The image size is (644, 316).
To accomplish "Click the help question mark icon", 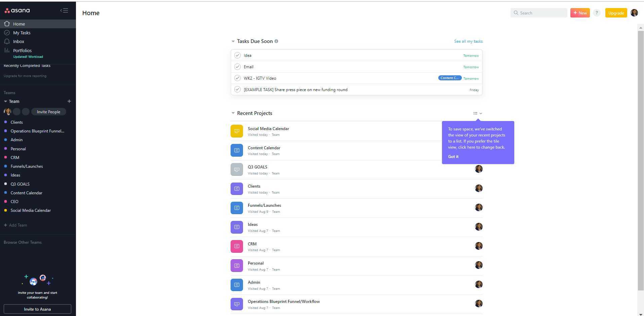I will click(597, 13).
